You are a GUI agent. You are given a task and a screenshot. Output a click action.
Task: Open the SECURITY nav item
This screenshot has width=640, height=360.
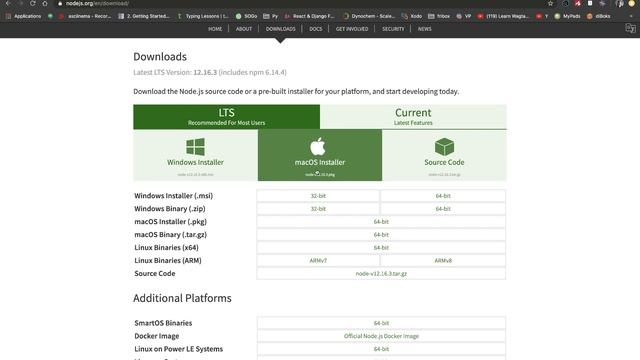(393, 29)
